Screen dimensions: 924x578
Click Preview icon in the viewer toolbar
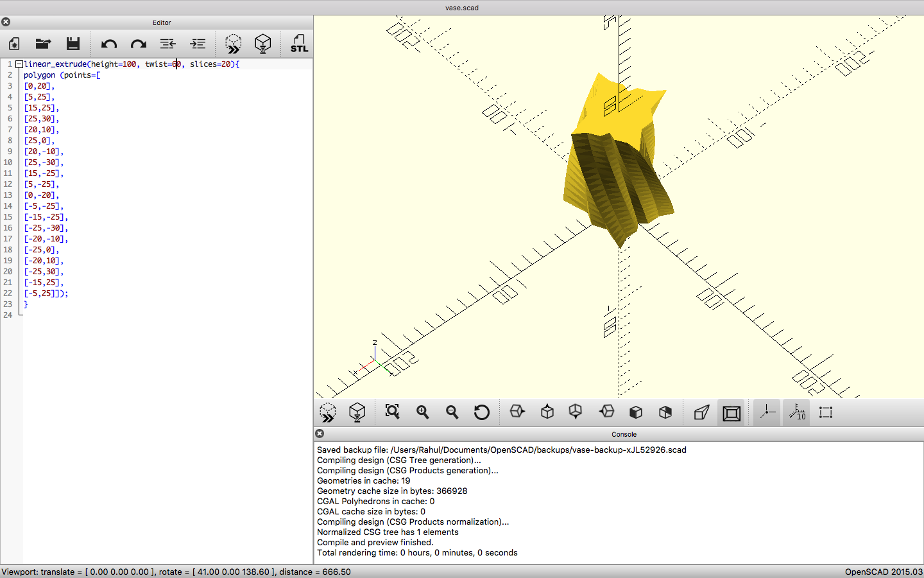pos(328,412)
